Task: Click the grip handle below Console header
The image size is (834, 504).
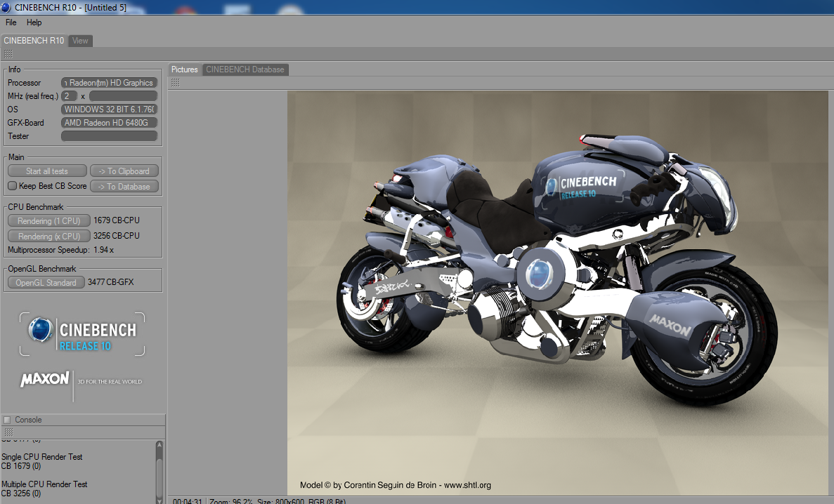Action: [x=8, y=432]
